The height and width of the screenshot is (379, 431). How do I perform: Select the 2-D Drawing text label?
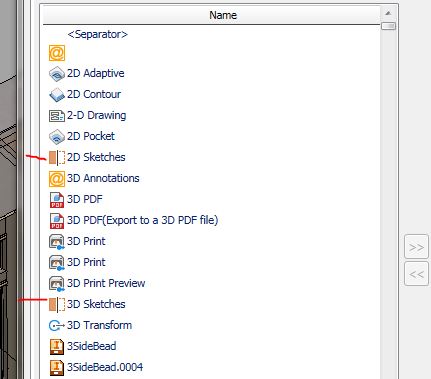tap(96, 115)
